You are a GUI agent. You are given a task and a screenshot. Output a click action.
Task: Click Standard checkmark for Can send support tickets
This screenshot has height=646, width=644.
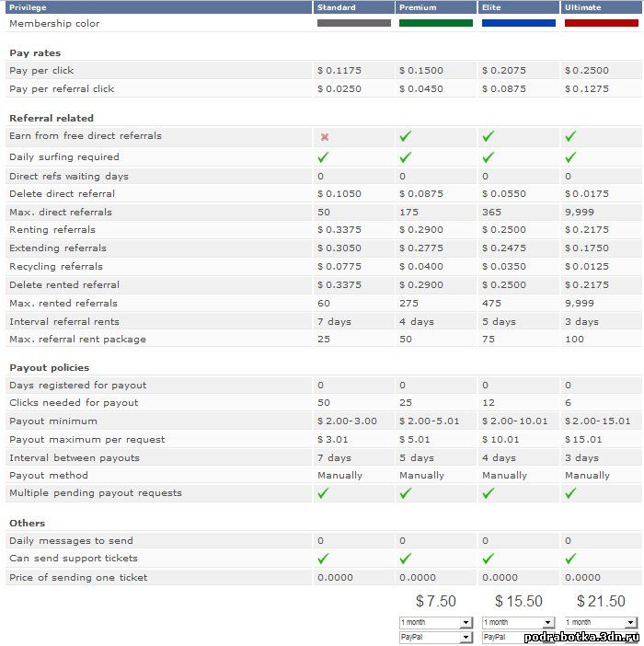click(323, 559)
